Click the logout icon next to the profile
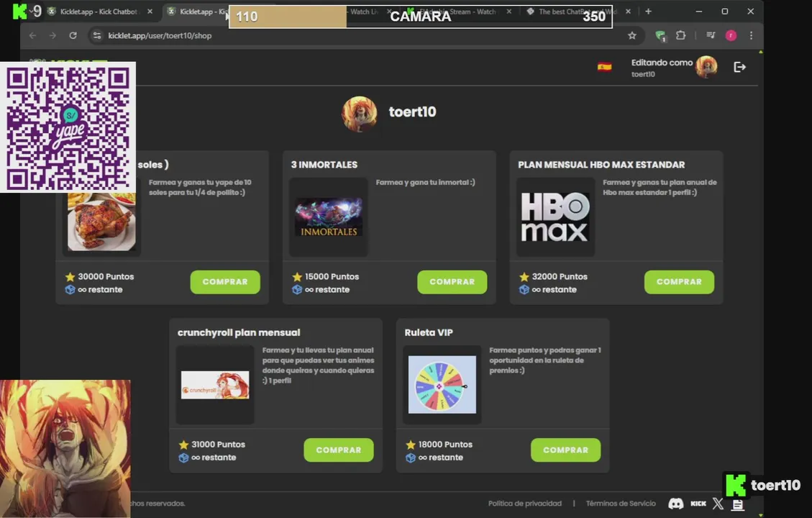 (x=739, y=67)
